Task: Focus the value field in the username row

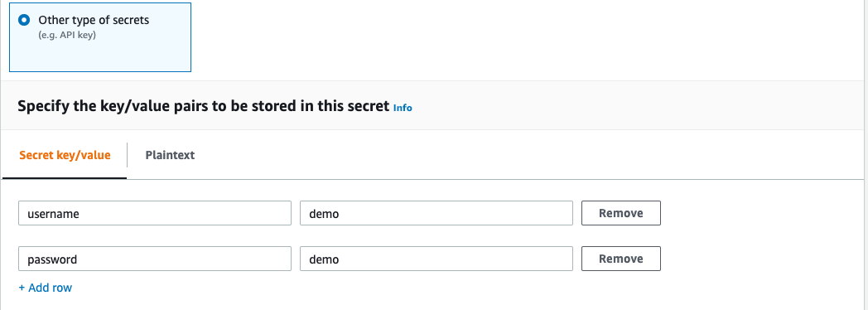Action: (x=436, y=213)
